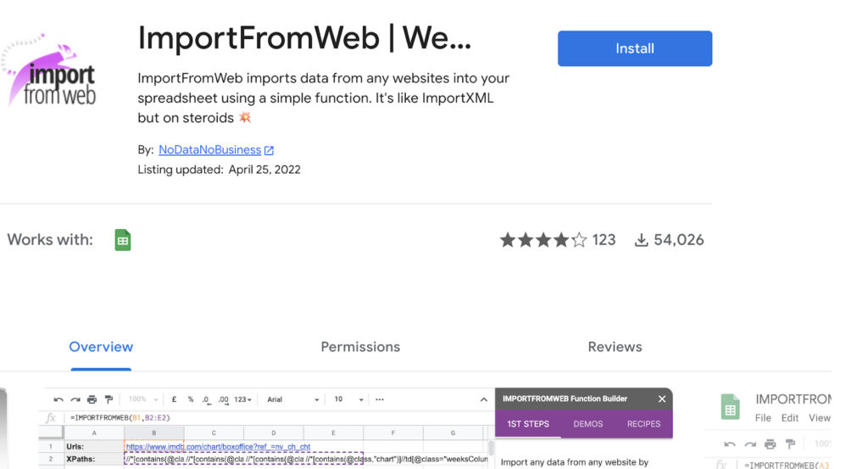Screen dimensions: 868x469
Task: Click the four-star rating display
Action: pyautogui.click(x=542, y=240)
